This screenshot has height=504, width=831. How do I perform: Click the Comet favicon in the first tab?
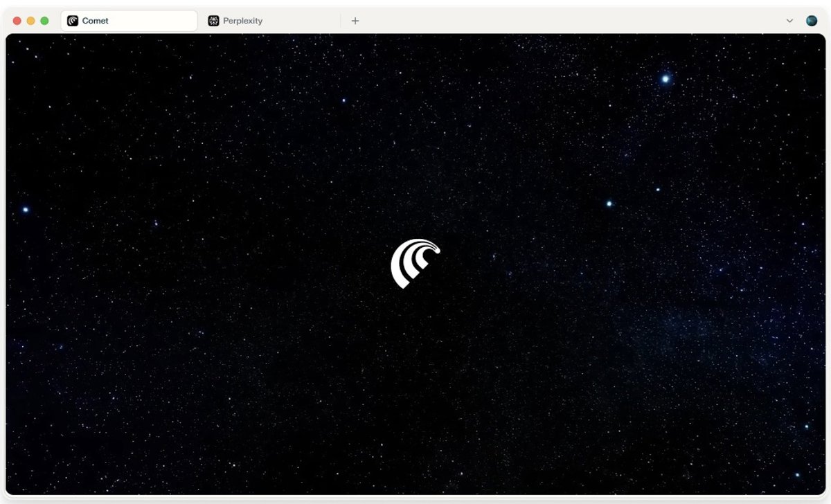[73, 21]
